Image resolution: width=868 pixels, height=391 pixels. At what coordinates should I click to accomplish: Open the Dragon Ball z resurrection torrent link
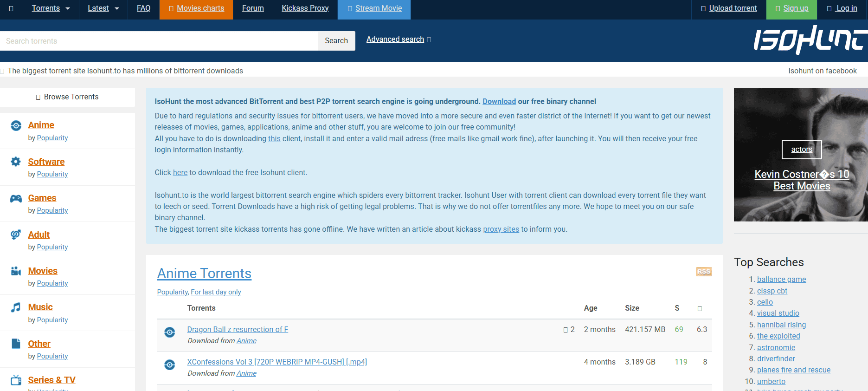pos(238,329)
